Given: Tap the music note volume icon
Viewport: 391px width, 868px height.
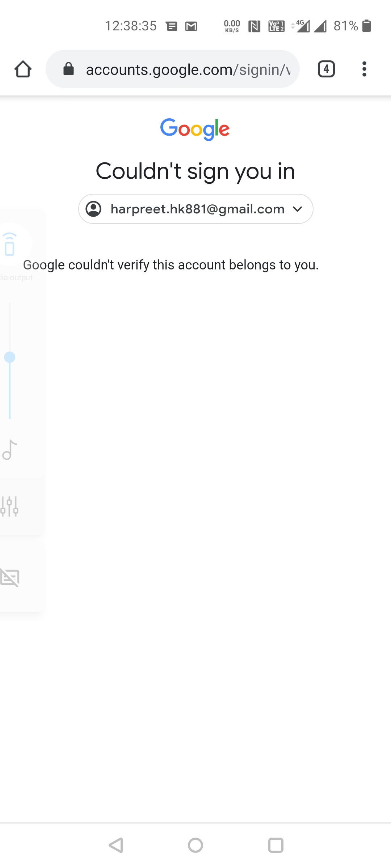Looking at the screenshot, I should [x=10, y=450].
